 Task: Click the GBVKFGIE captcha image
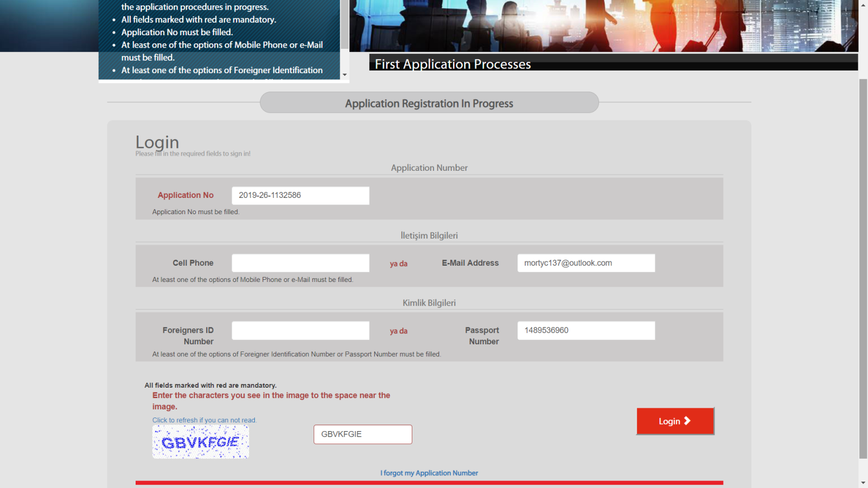tap(201, 442)
